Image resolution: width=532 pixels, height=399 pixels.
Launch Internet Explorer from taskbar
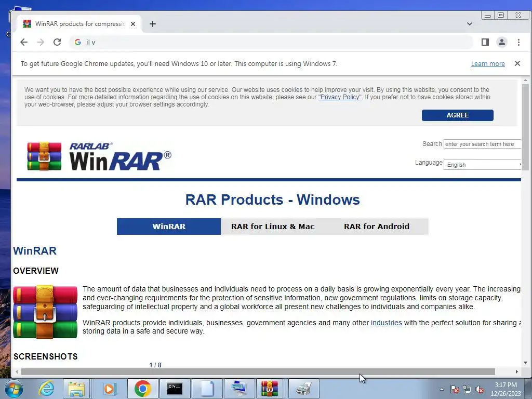pyautogui.click(x=46, y=389)
